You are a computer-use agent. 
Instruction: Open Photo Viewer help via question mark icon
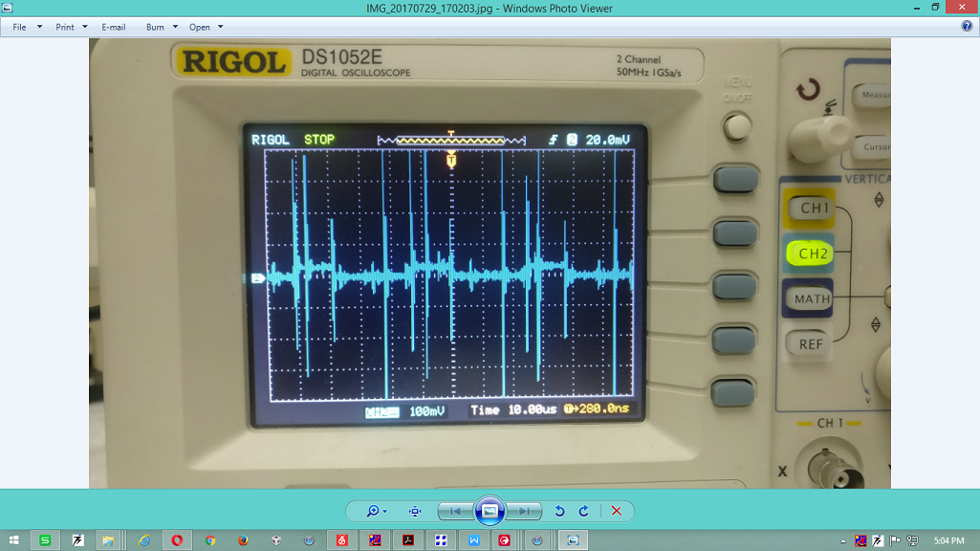point(967,26)
